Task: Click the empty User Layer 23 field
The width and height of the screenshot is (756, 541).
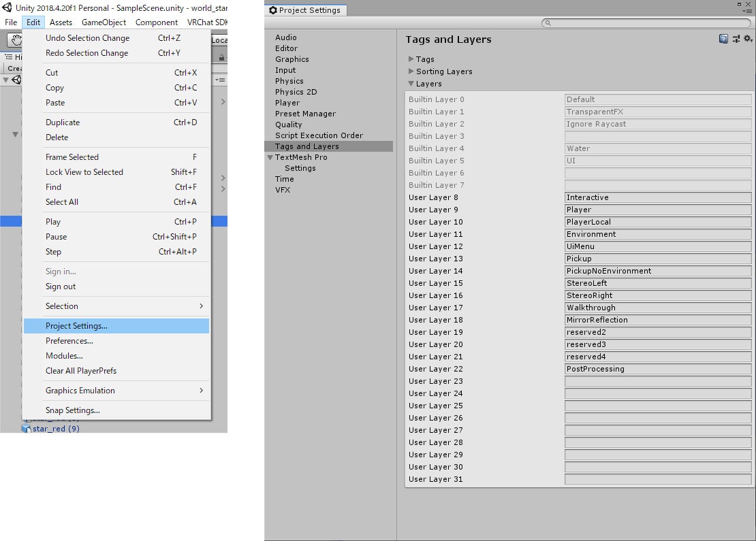Action: click(x=658, y=380)
